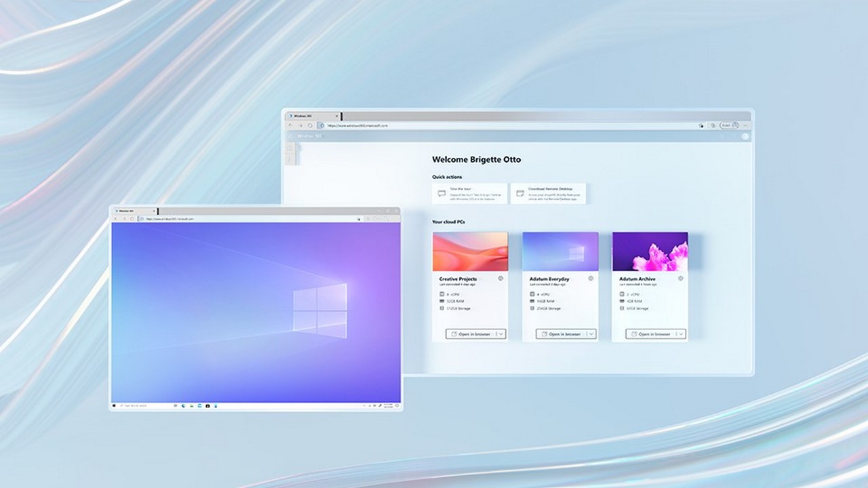The width and height of the screenshot is (868, 488).
Task: Open the account avatar in the Windows 365 header
Action: pos(745,135)
